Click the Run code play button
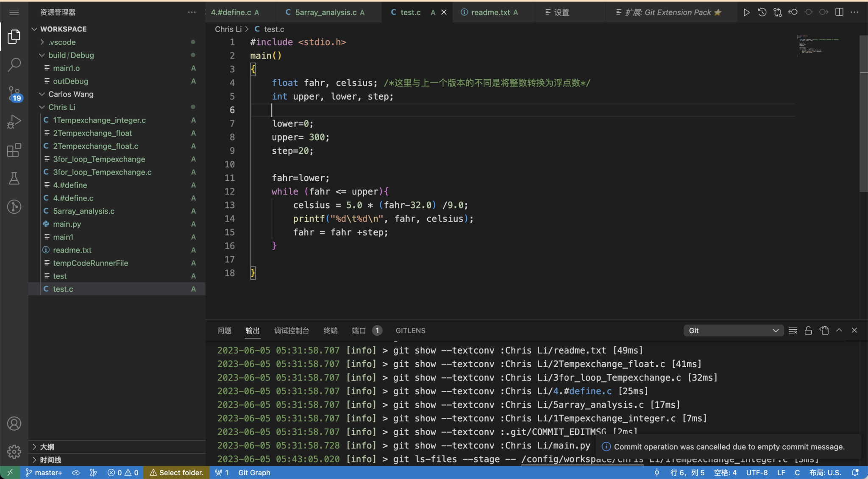 pyautogui.click(x=746, y=12)
